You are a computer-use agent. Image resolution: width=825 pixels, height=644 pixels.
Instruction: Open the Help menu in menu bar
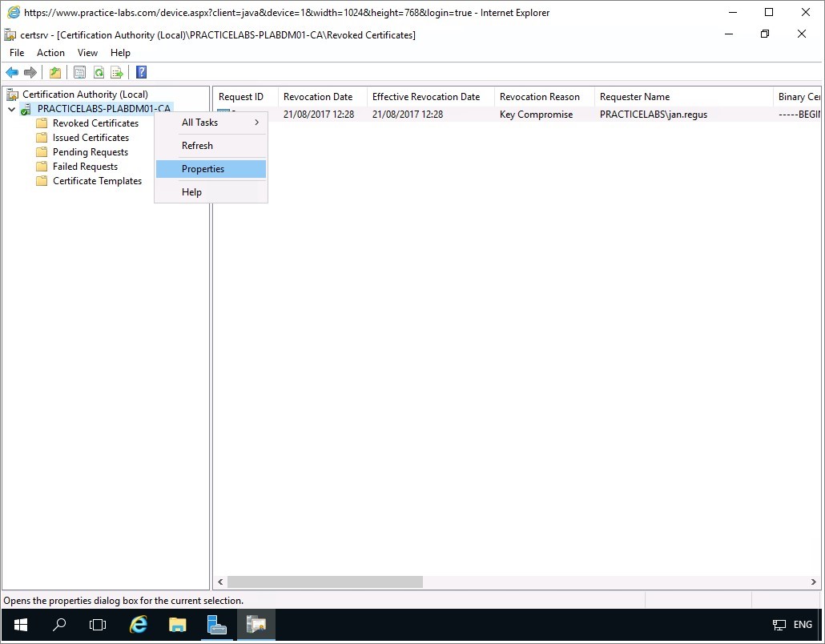tap(120, 53)
